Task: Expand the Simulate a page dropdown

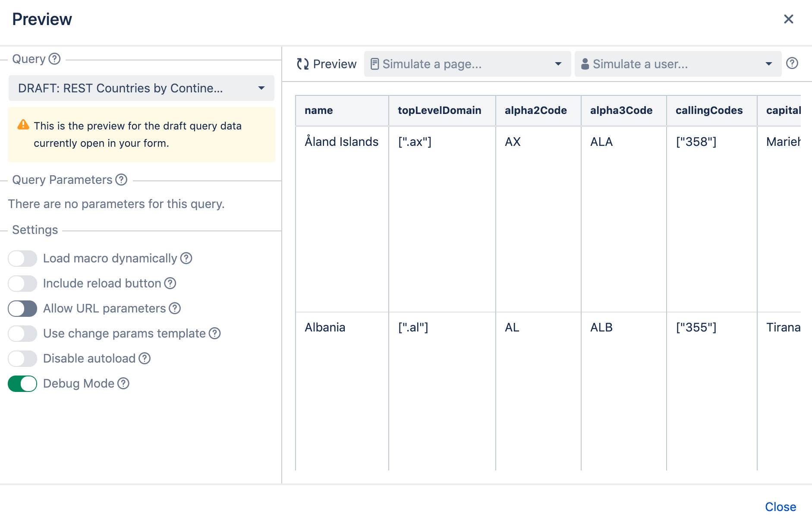Action: (467, 64)
